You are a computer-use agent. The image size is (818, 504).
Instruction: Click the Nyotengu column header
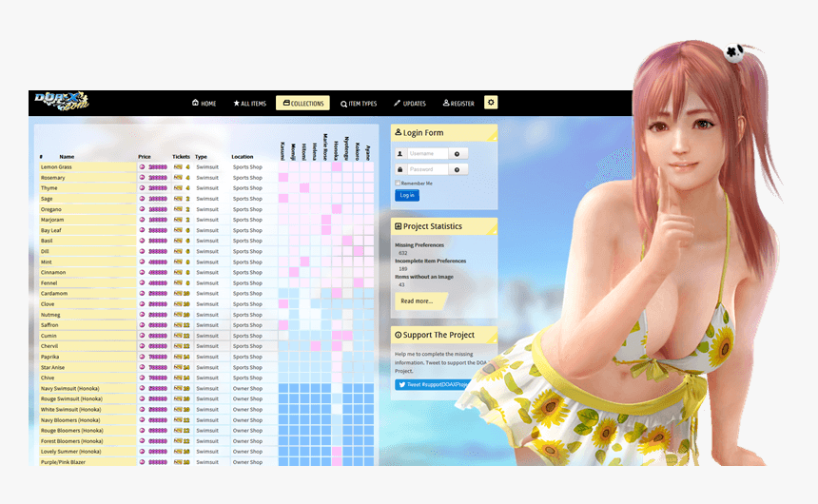347,148
